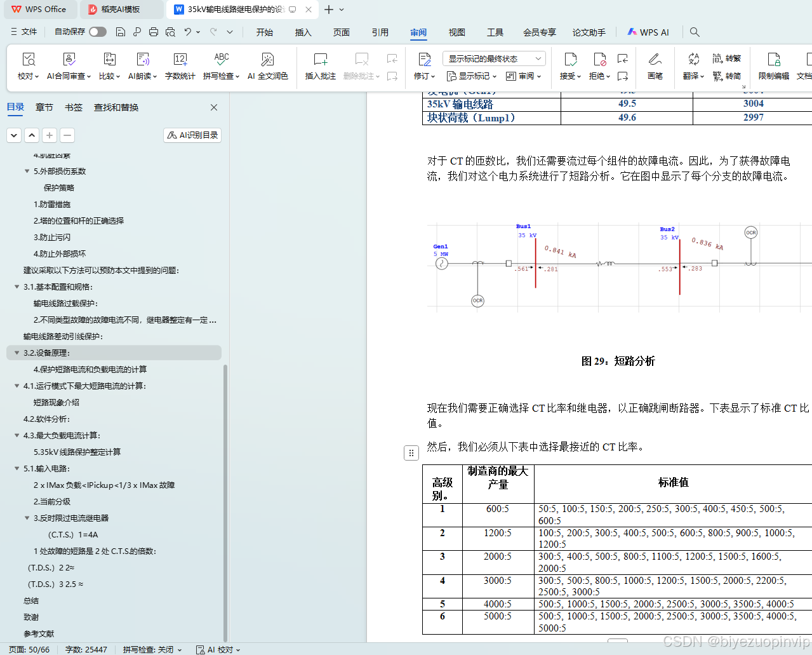Open 论文助手 tab

pos(589,32)
